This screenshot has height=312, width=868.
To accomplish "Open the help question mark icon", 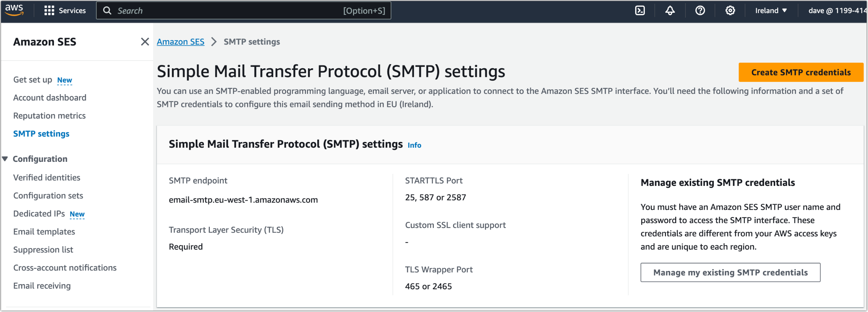I will (700, 11).
